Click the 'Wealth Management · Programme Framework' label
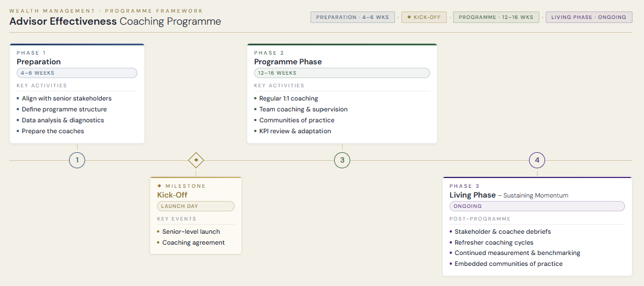This screenshot has width=644, height=286. pyautogui.click(x=106, y=11)
